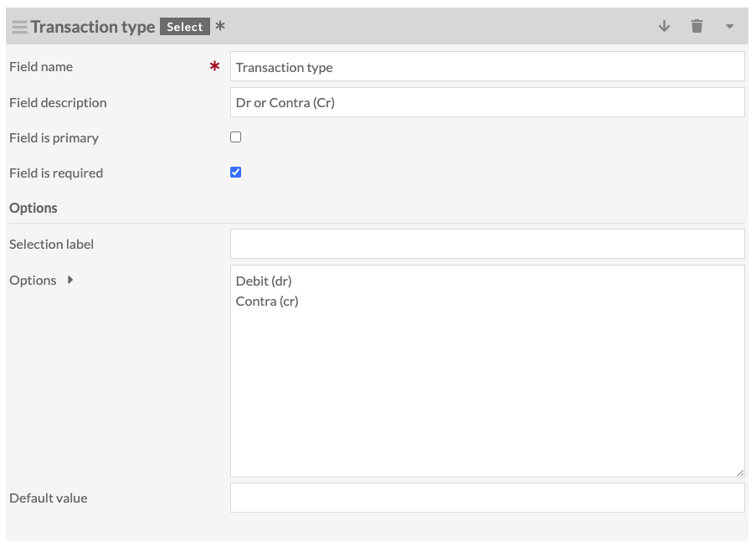The image size is (756, 547).
Task: Select the Debit (dr) option text
Action: pos(264,281)
